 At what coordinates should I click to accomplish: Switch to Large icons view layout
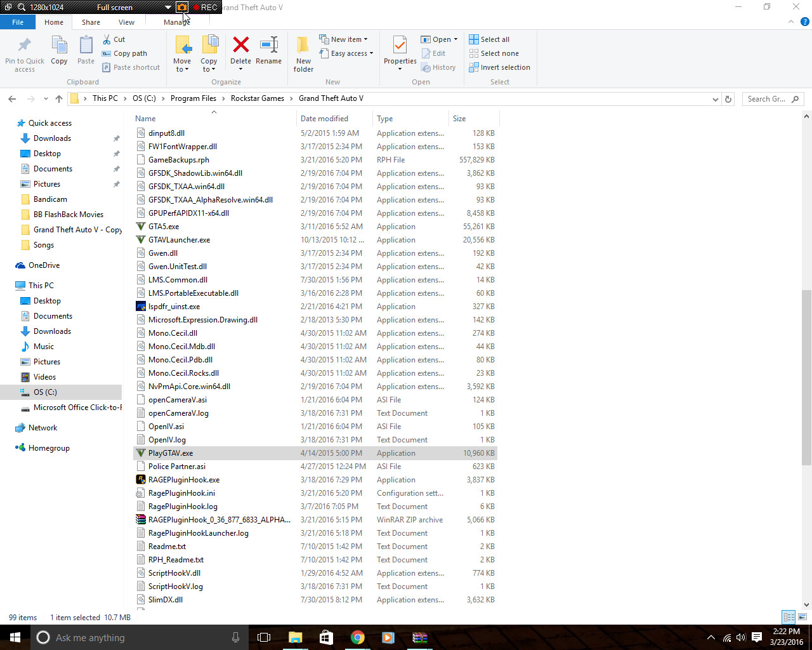pyautogui.click(x=802, y=617)
